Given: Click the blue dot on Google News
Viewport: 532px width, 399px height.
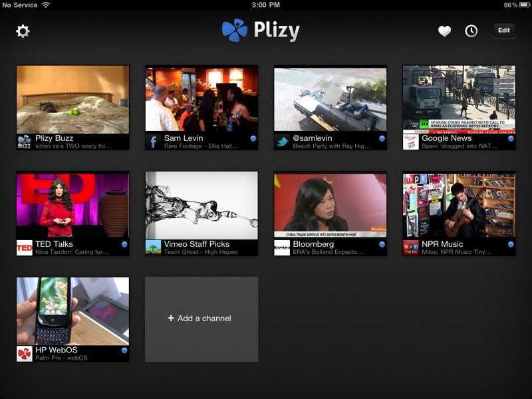Looking at the screenshot, I should 511,138.
